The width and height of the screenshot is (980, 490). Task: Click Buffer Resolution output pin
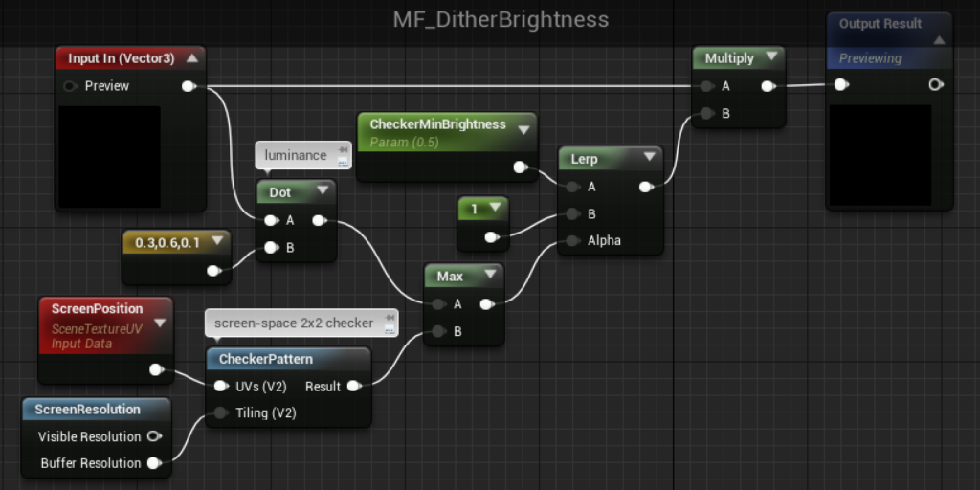(x=154, y=463)
